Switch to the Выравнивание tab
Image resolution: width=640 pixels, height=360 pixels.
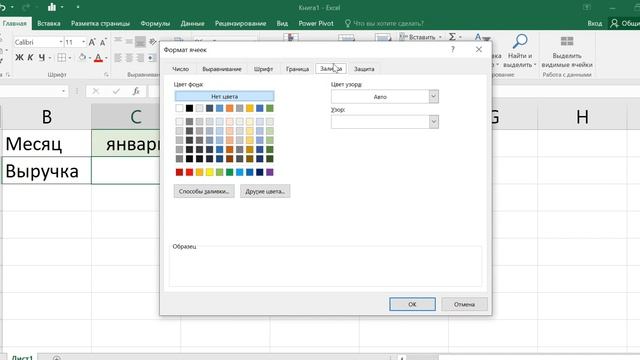click(x=222, y=69)
